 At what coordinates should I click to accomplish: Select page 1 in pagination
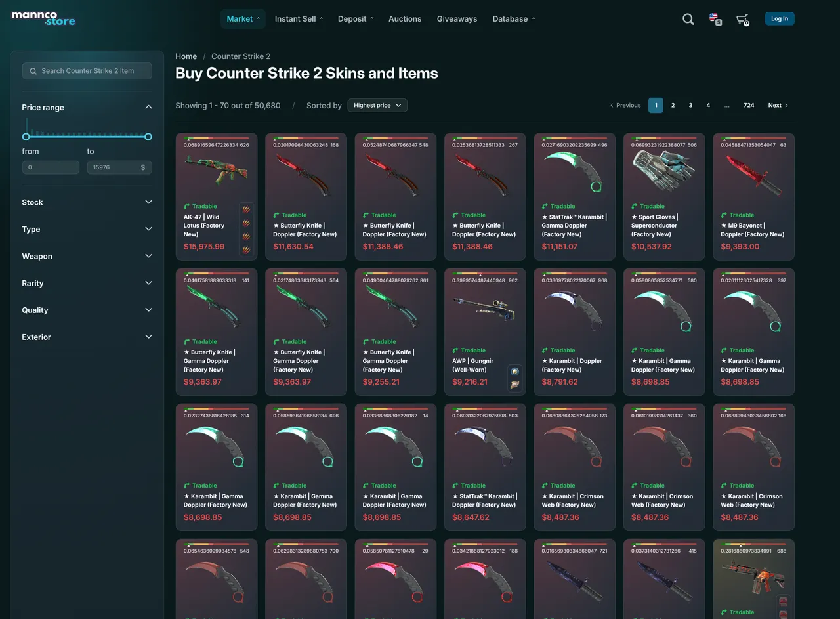click(656, 105)
